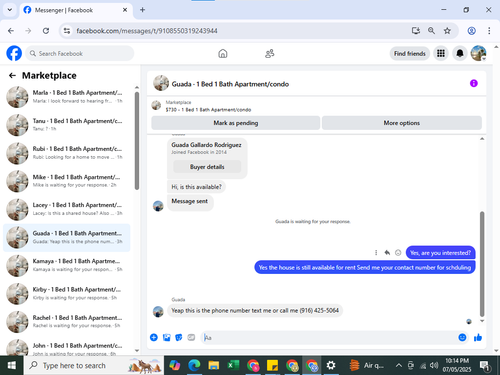Viewport: 500px width, 375px height.
Task: Open the Kamaya conversation
Action: tap(67, 265)
